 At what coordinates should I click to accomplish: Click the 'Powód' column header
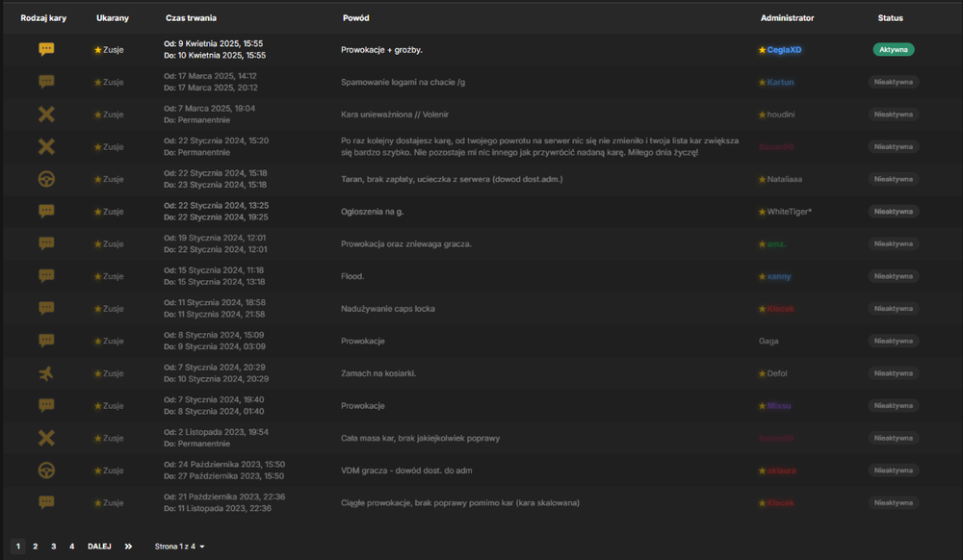pos(355,17)
